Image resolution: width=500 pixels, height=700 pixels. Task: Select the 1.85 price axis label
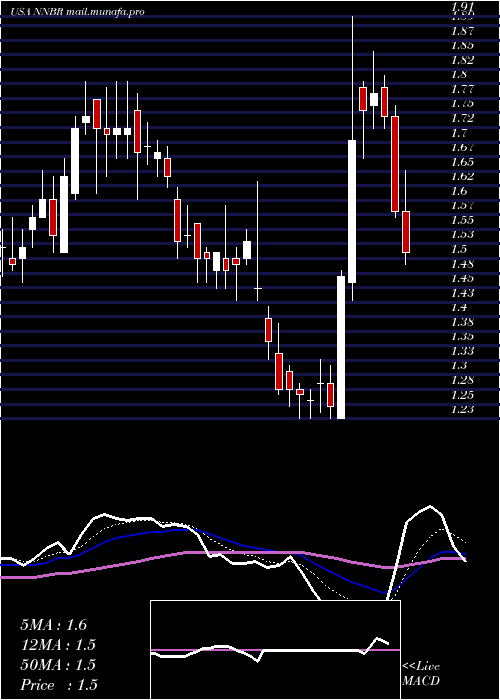(x=462, y=46)
